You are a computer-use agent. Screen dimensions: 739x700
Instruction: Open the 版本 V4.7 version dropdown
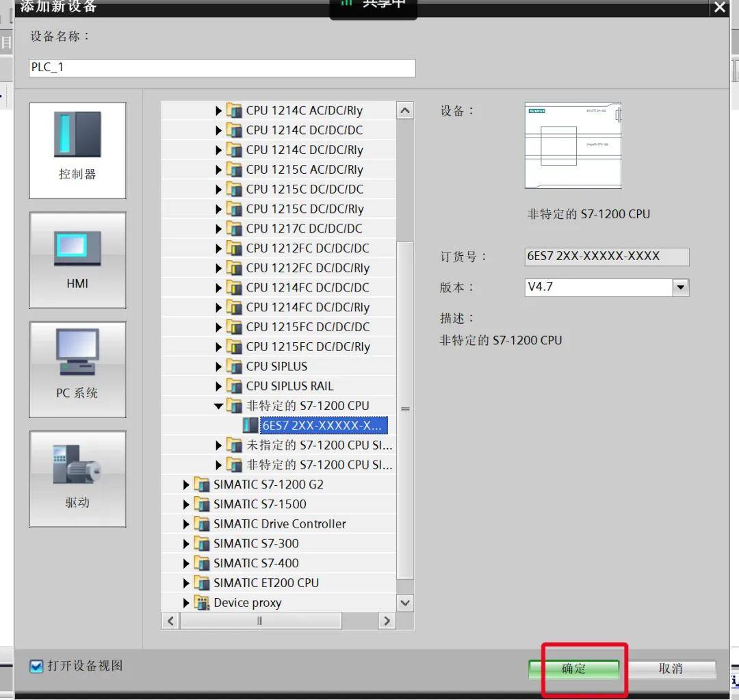click(681, 287)
